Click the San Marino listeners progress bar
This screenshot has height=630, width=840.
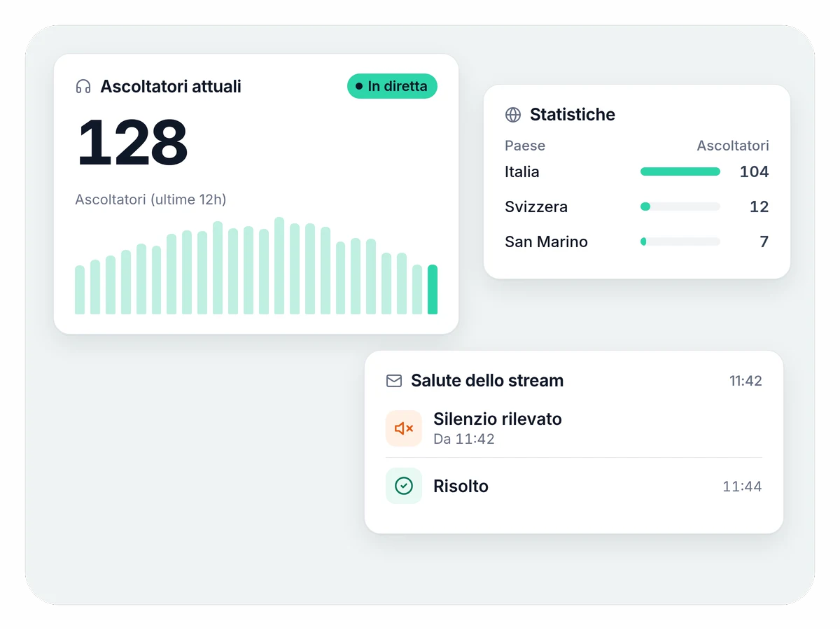(x=680, y=241)
